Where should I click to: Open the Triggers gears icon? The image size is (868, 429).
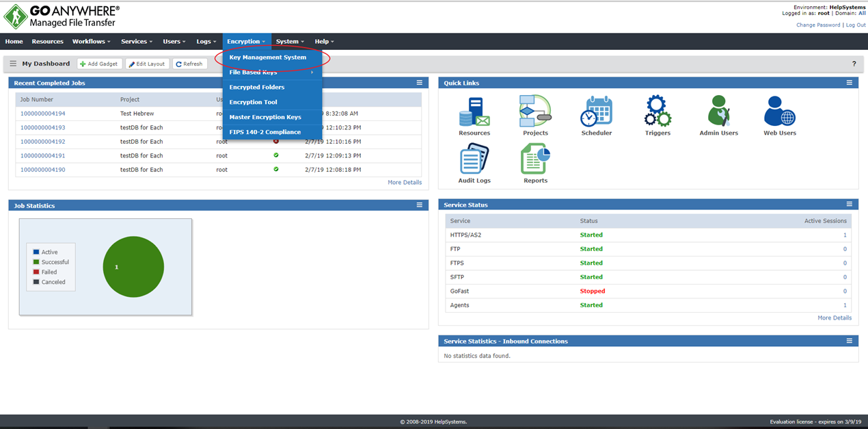pos(658,111)
